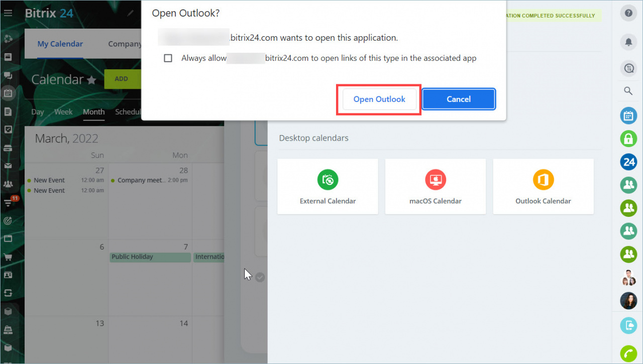This screenshot has width=643, height=364.
Task: Click the 'March, 2022' month heading
Action: (66, 139)
